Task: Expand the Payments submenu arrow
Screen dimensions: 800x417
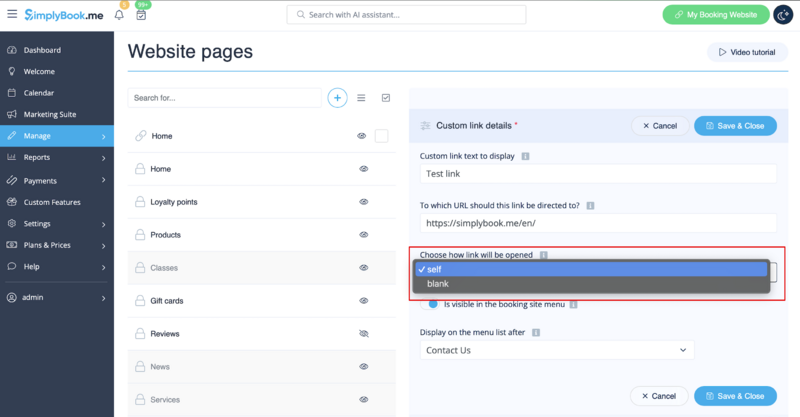Action: pos(104,180)
